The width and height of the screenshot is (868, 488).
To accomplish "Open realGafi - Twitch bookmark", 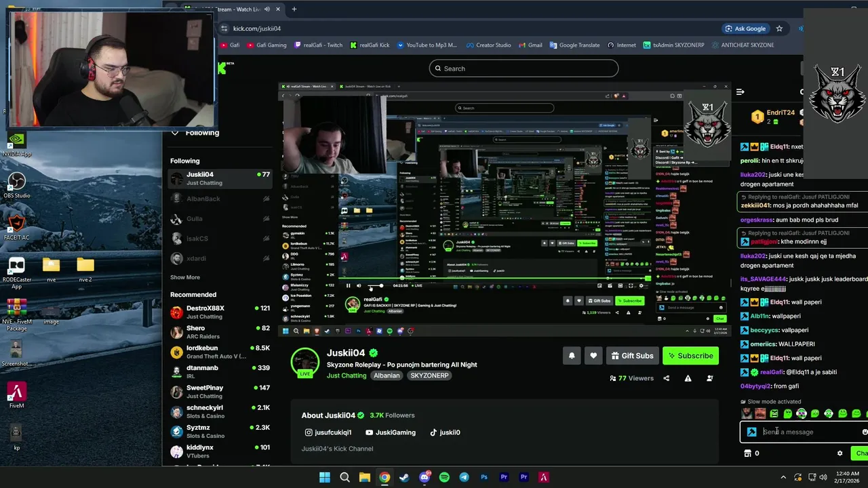I will [x=319, y=45].
